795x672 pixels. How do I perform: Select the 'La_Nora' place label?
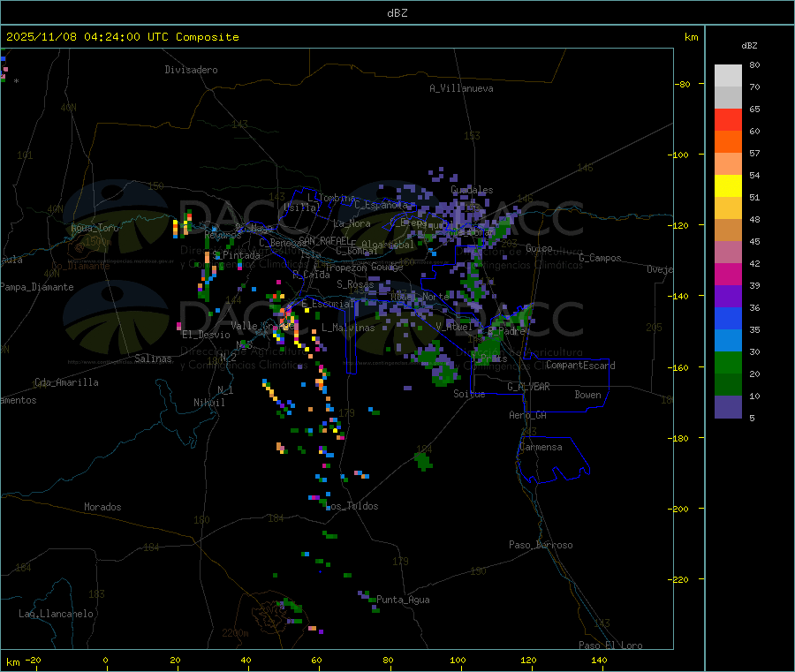click(352, 223)
